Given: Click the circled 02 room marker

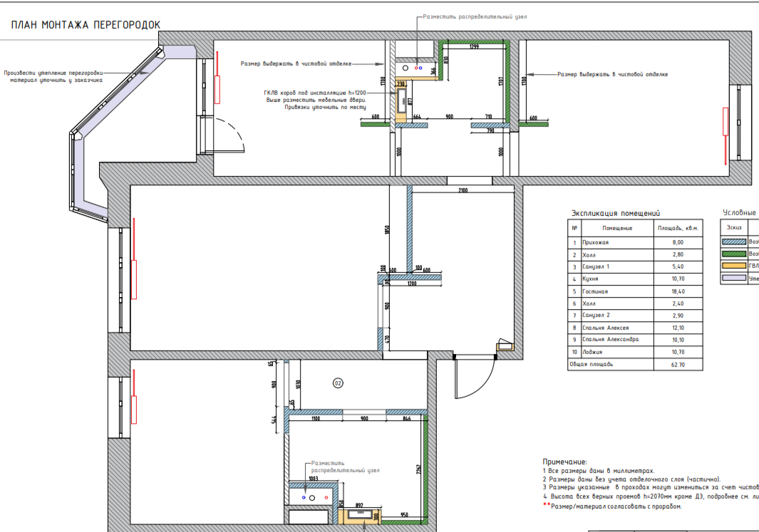Looking at the screenshot, I should point(338,384).
